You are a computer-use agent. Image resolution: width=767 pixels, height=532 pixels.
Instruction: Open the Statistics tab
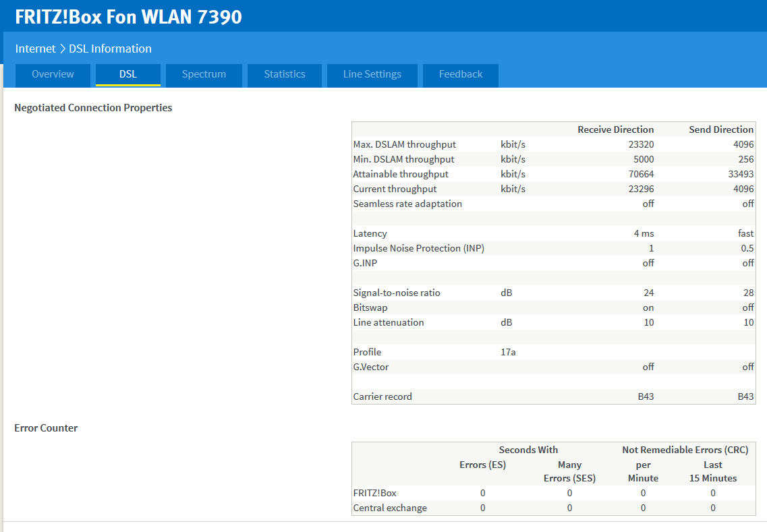285,74
